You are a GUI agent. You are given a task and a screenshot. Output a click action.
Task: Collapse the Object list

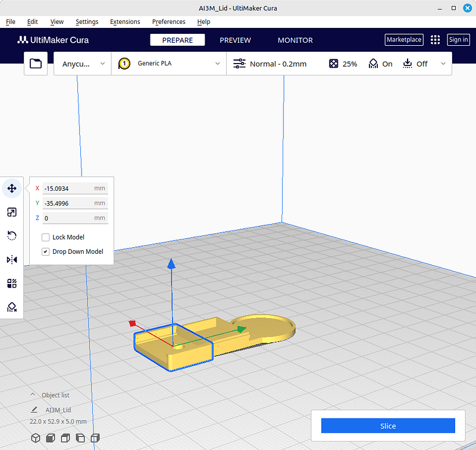pyautogui.click(x=33, y=395)
